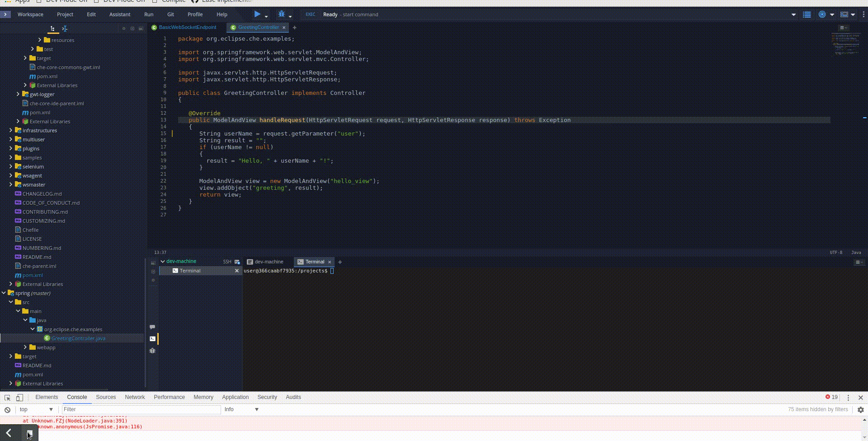Open the Git menu
The image size is (868, 441).
tap(170, 14)
